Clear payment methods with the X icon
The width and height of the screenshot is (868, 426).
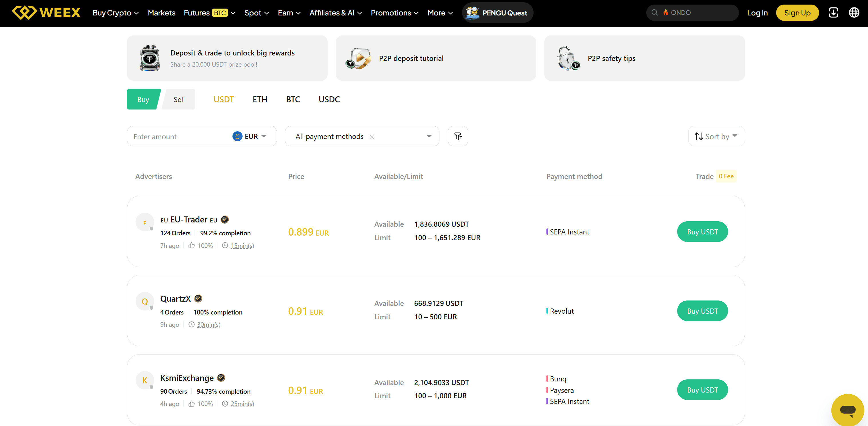(372, 136)
